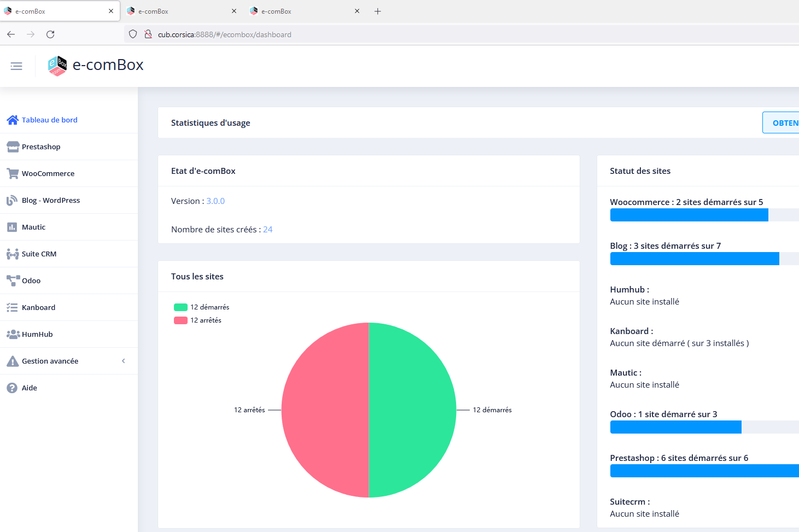The height and width of the screenshot is (532, 799).
Task: Click the Blog - WordPress icon
Action: [12, 200]
